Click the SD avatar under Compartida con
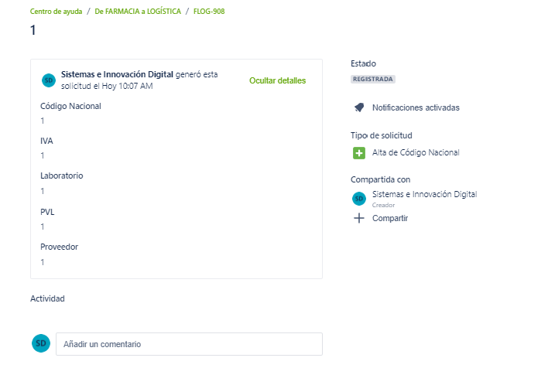This screenshot has width=548, height=392. [359, 199]
